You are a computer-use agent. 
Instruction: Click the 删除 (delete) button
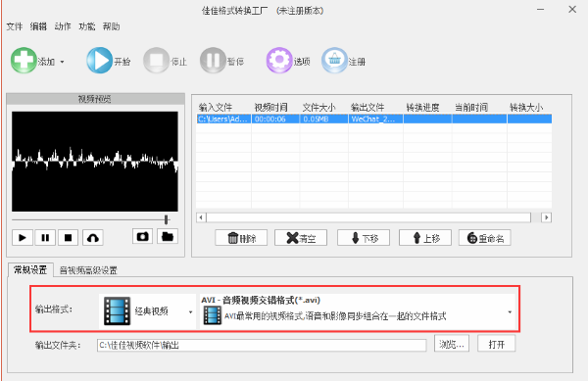tap(241, 238)
